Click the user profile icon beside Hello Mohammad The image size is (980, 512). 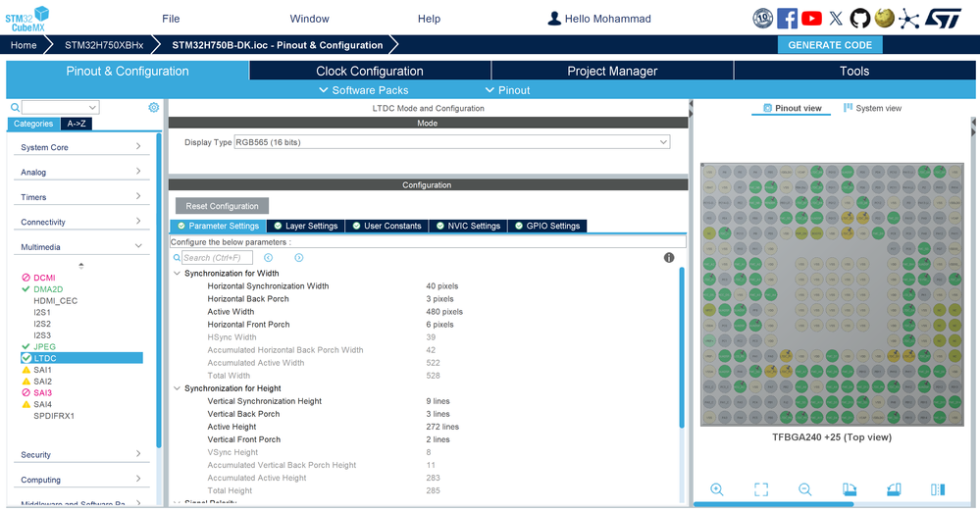553,19
